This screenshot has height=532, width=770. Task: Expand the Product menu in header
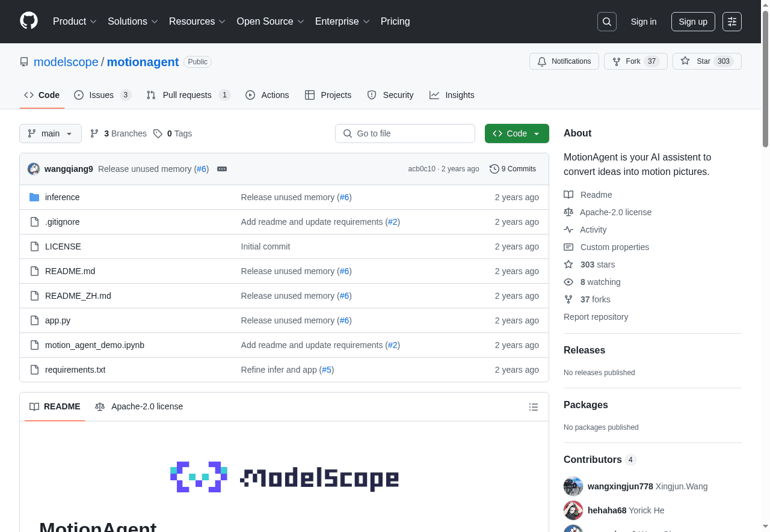click(75, 22)
